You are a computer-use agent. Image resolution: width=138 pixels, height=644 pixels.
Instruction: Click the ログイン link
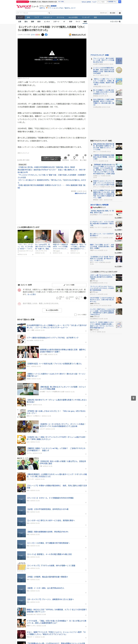click(42, 8)
